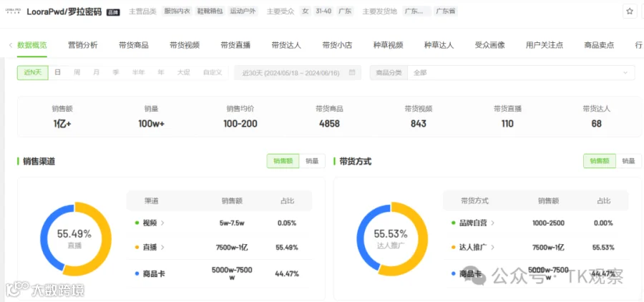Click the 销售额 value 1亿+
The width and height of the screenshot is (644, 302).
62,123
